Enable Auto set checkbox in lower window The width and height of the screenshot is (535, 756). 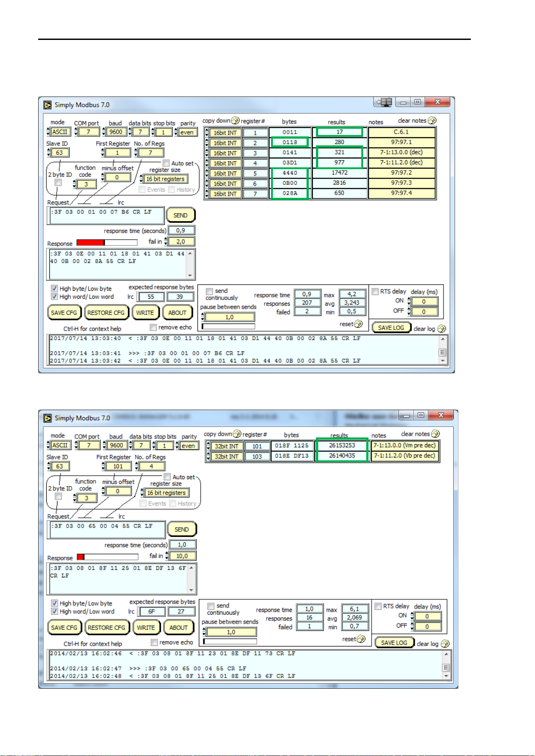coord(167,477)
